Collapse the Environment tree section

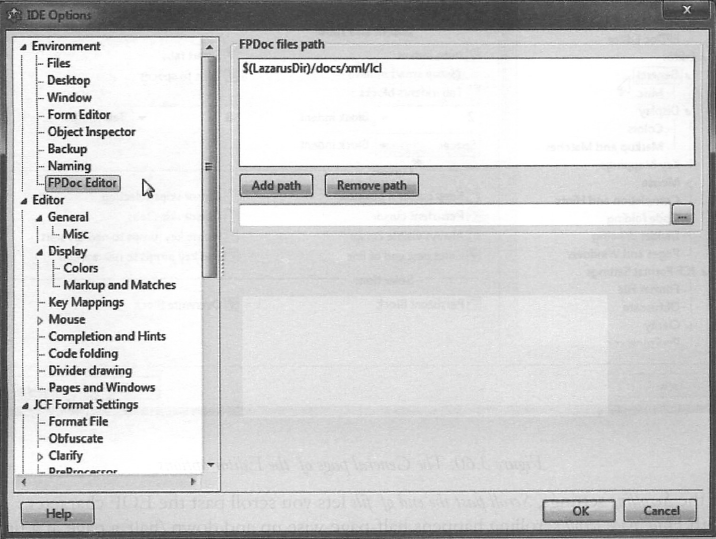click(x=23, y=47)
